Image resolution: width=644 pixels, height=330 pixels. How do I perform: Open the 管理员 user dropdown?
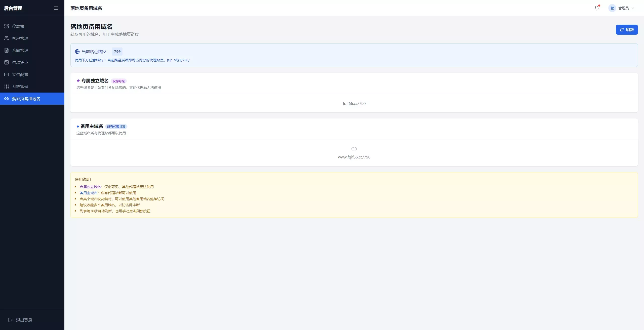tap(623, 8)
